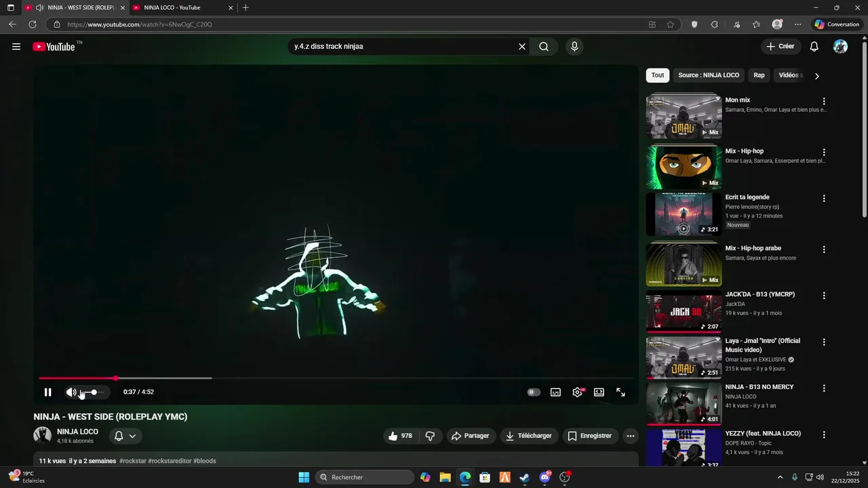Add page to favorites star
Image resolution: width=868 pixels, height=488 pixels.
(671, 24)
